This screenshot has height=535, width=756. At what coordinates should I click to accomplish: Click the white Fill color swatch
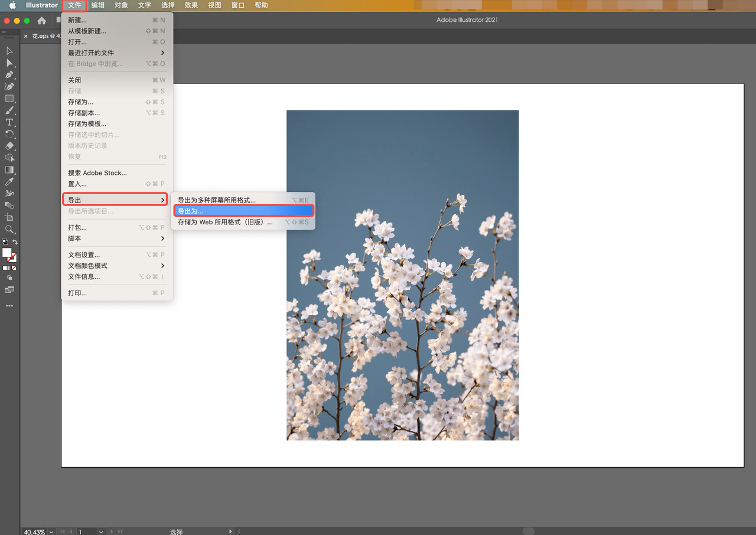(7, 253)
